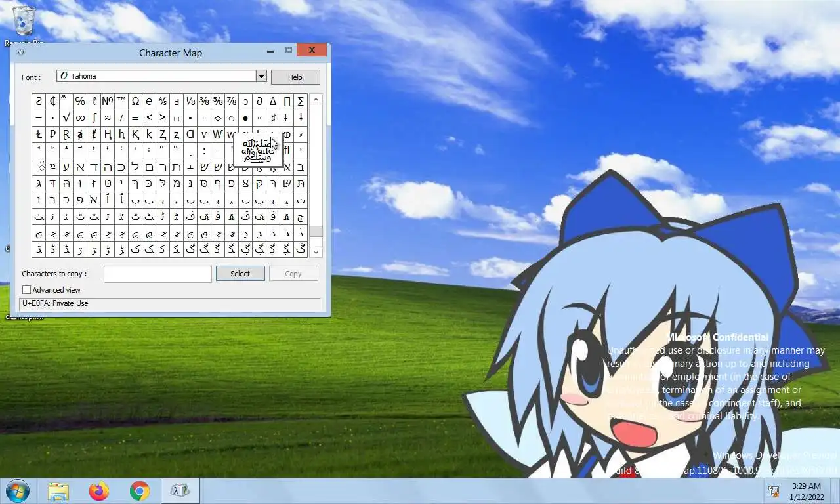Image resolution: width=840 pixels, height=504 pixels.
Task: Pick the almost equal ≈ symbol
Action: [108, 118]
